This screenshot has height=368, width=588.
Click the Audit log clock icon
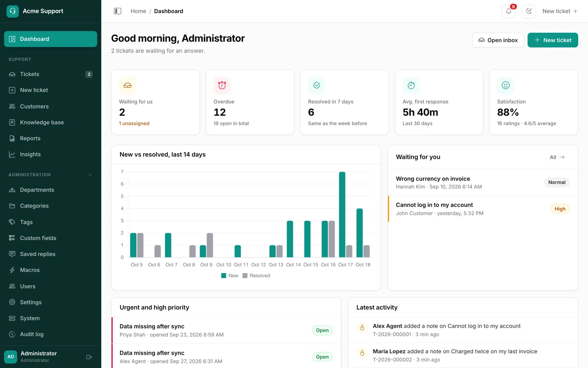12,334
